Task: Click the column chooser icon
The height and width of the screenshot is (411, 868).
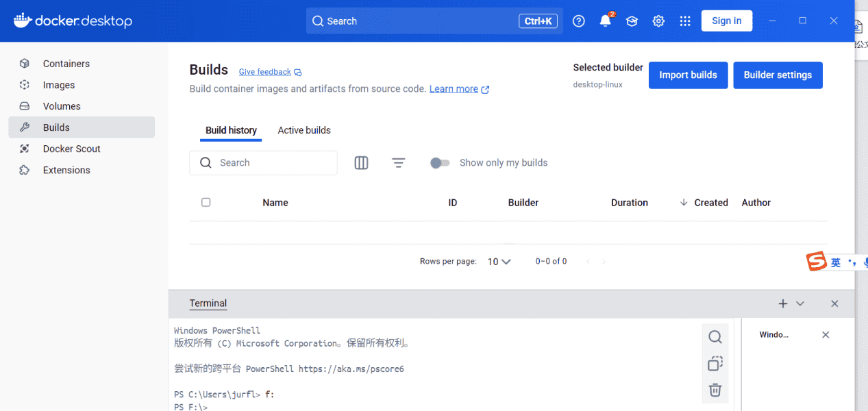Action: (361, 163)
